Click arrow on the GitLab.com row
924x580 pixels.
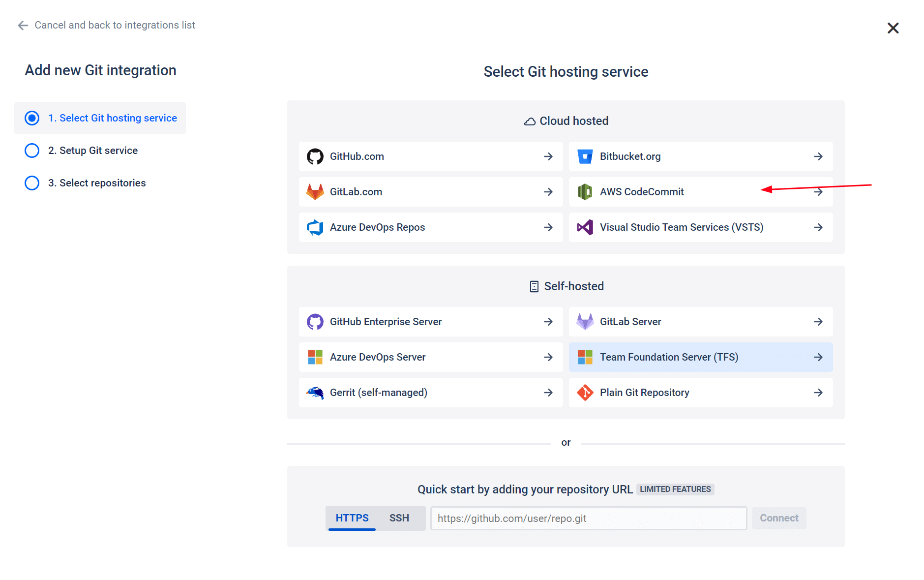(548, 192)
